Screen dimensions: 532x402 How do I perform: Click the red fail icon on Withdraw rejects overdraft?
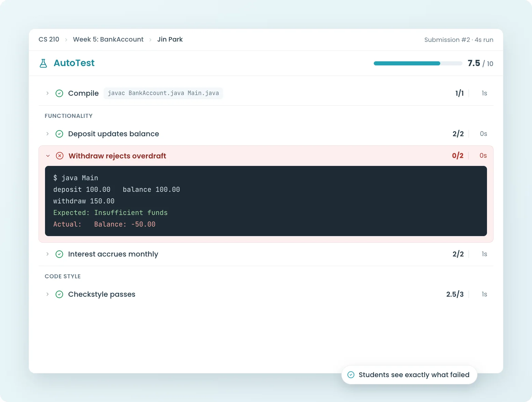(60, 156)
